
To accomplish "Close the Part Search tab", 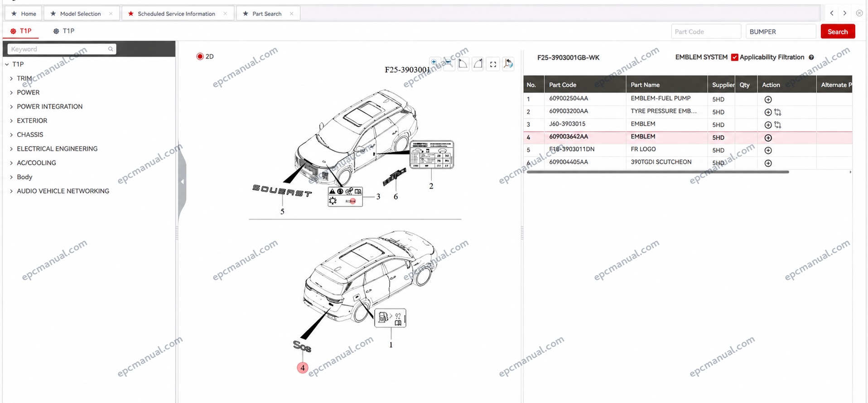I will pyautogui.click(x=291, y=14).
